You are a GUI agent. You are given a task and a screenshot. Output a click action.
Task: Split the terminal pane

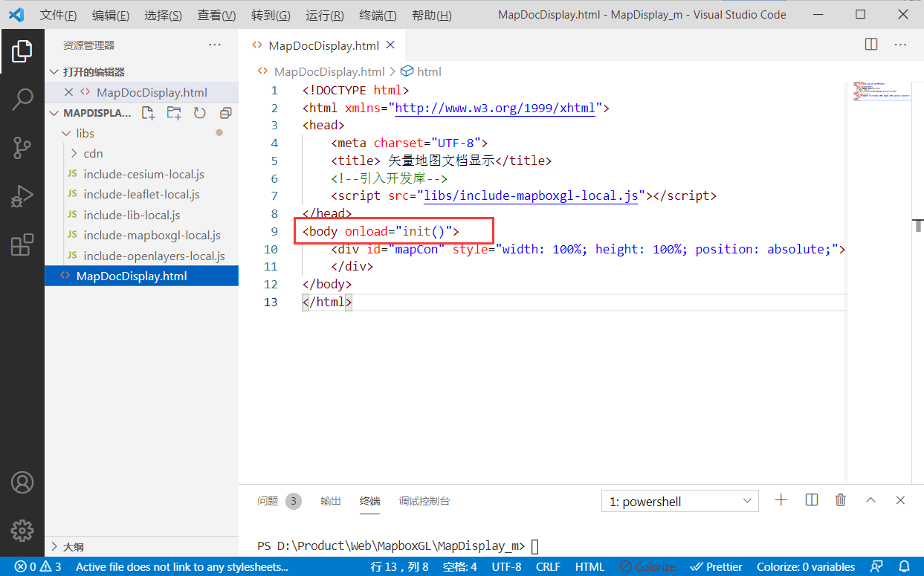coord(812,500)
